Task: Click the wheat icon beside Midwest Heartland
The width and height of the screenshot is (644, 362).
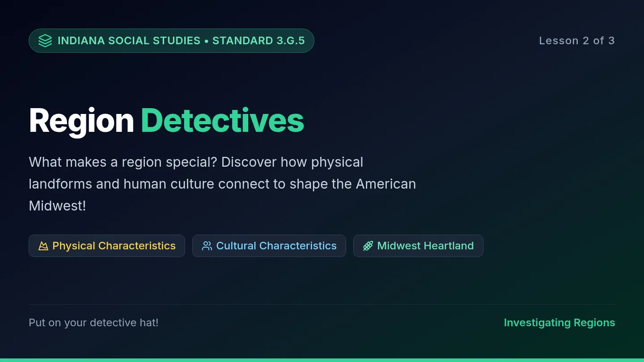Action: tap(368, 246)
